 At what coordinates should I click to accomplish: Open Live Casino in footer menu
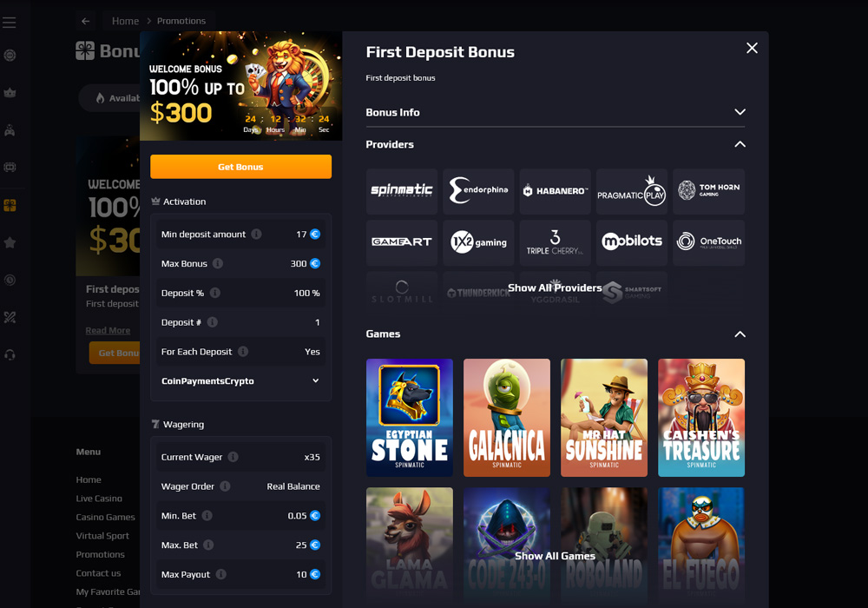99,499
